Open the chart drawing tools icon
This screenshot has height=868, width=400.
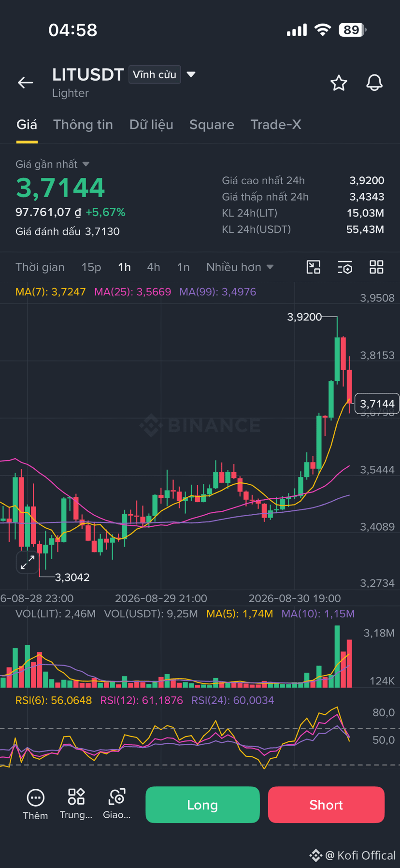314,267
